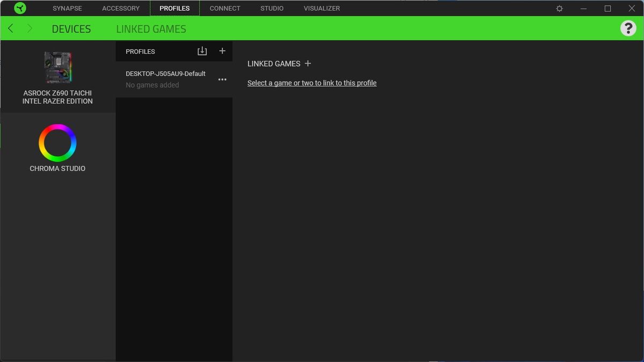The height and width of the screenshot is (362, 644).
Task: Go back with the left arrow
Action: (11, 28)
